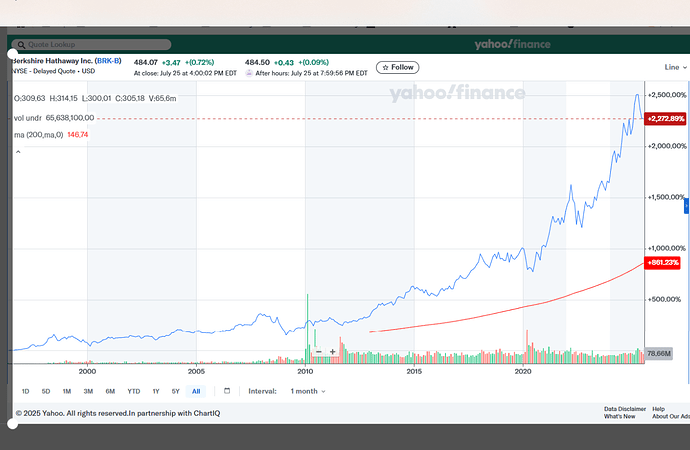Image resolution: width=690 pixels, height=450 pixels.
Task: Open the 1 month interval dropdown
Action: (x=308, y=391)
